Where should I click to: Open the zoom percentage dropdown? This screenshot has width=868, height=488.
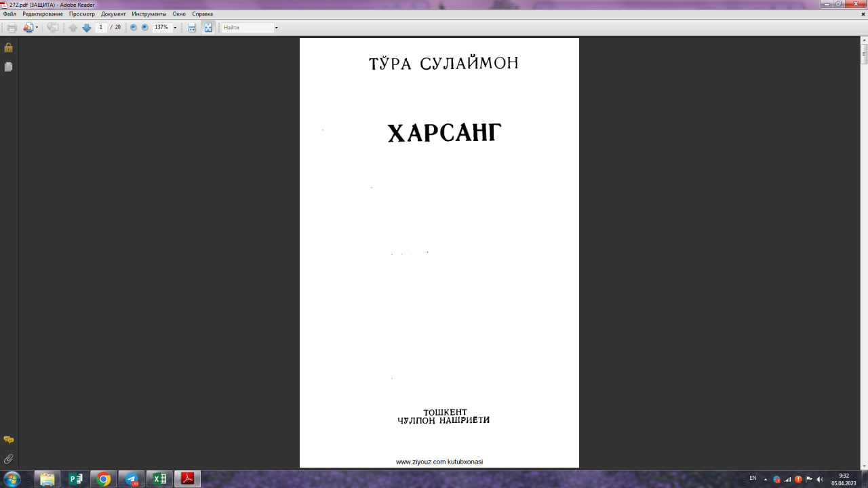pos(175,27)
